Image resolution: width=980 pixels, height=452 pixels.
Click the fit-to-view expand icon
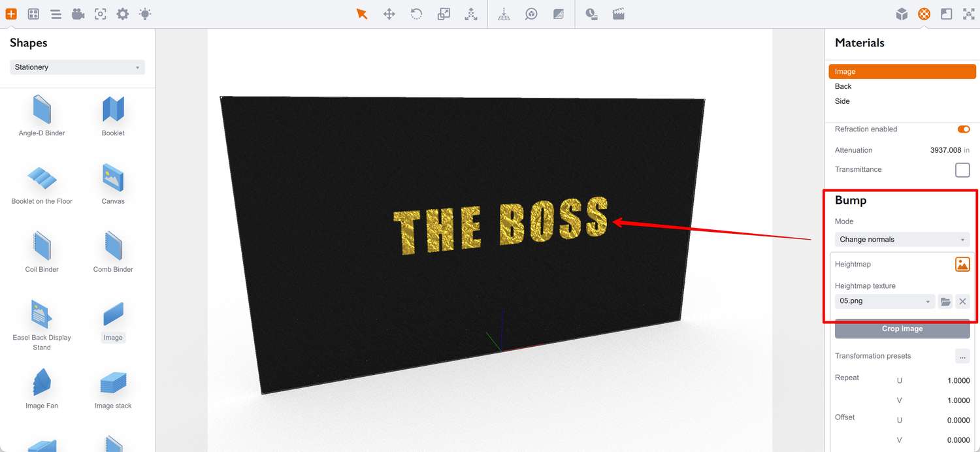click(969, 14)
